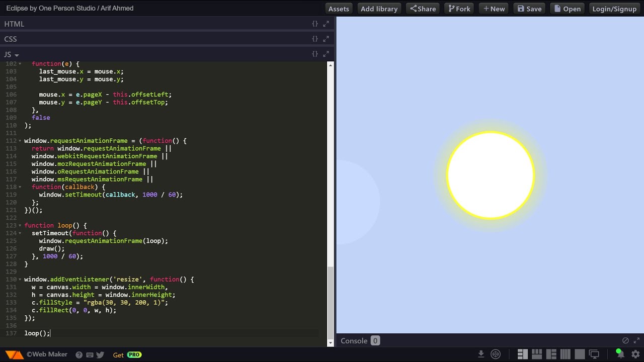The width and height of the screenshot is (644, 362).
Task: Click the Get PRO link
Action: click(x=127, y=355)
